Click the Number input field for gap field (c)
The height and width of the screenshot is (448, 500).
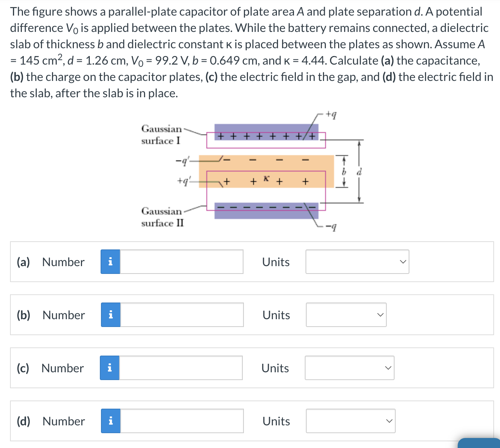click(181, 368)
